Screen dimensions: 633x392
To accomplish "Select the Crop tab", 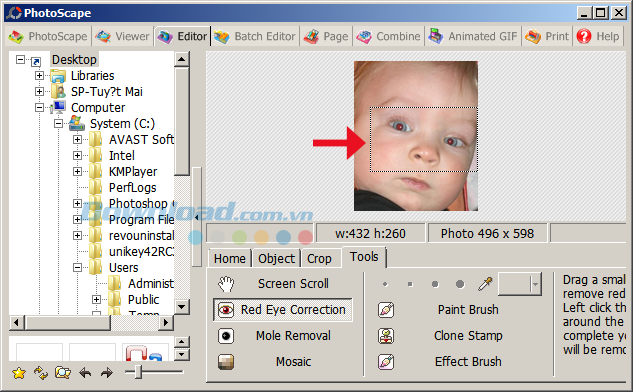I will pyautogui.click(x=319, y=258).
